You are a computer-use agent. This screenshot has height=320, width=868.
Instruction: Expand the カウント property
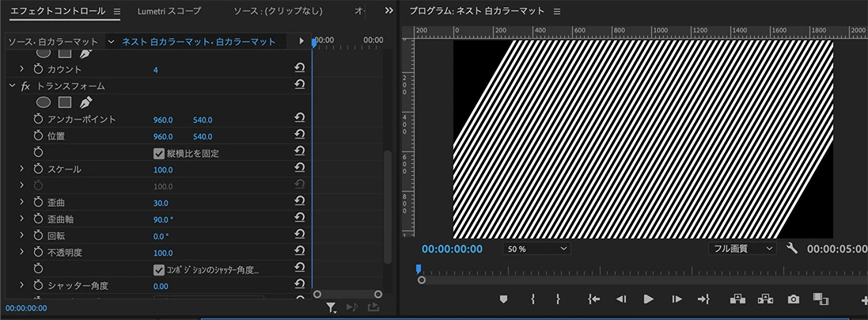[x=22, y=70]
